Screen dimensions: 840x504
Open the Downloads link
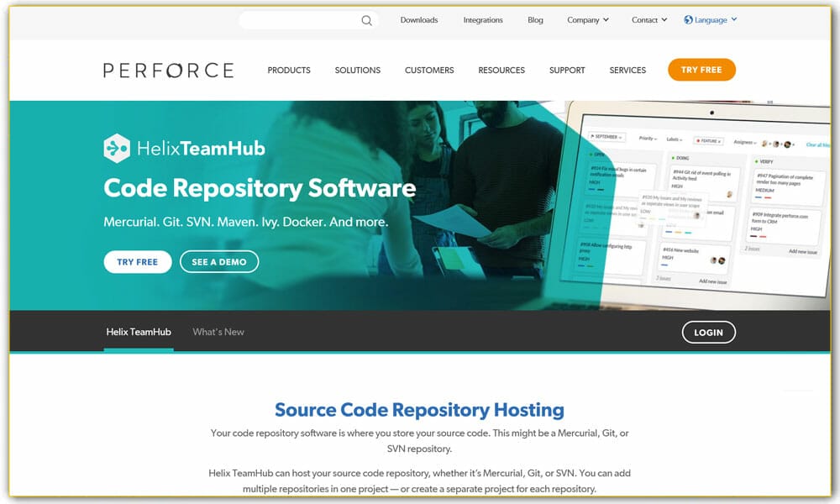pyautogui.click(x=418, y=20)
